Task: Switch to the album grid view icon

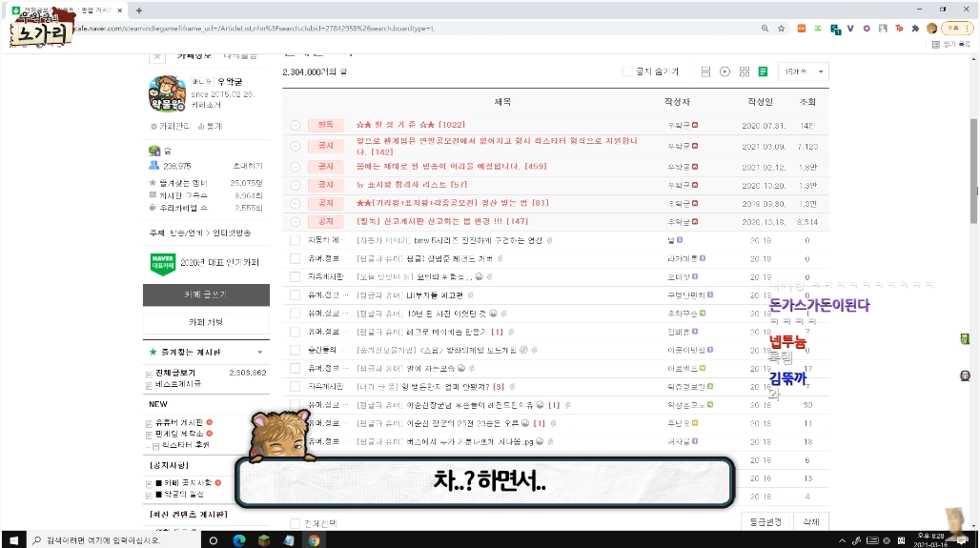Action: pos(745,71)
